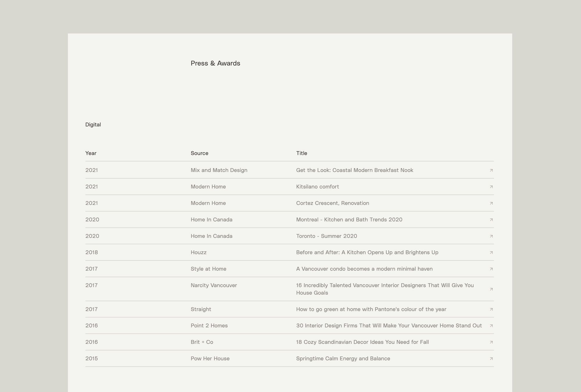Click arrow icon on Brit + Co row
The height and width of the screenshot is (392, 581).
491,342
